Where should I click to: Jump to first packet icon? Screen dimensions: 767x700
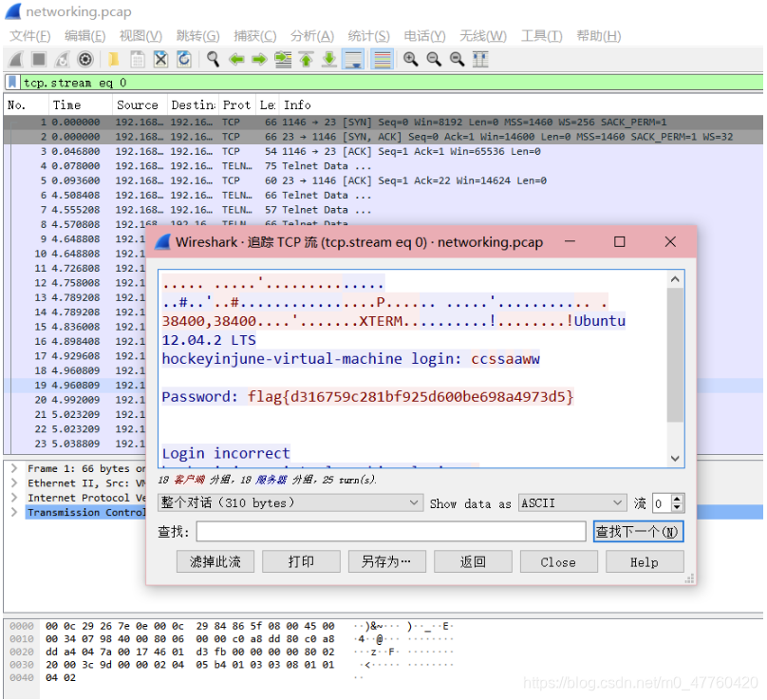[x=307, y=59]
